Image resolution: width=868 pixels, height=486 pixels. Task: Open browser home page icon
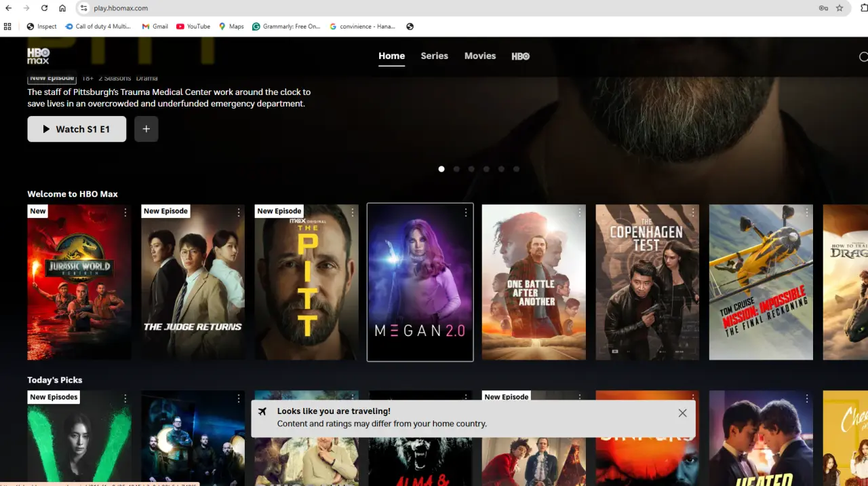[62, 8]
